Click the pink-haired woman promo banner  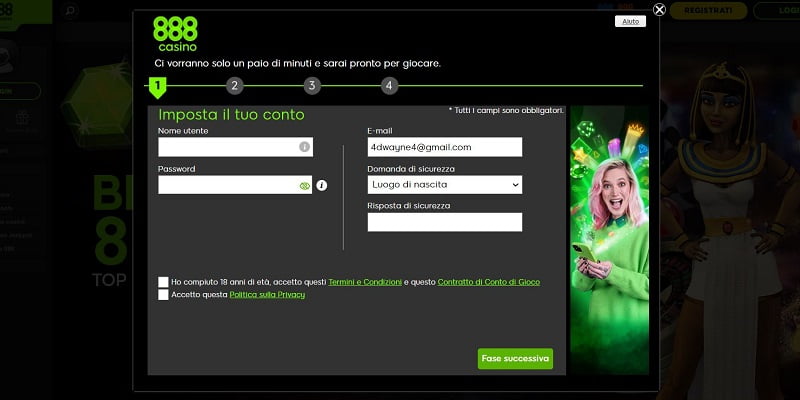610,240
